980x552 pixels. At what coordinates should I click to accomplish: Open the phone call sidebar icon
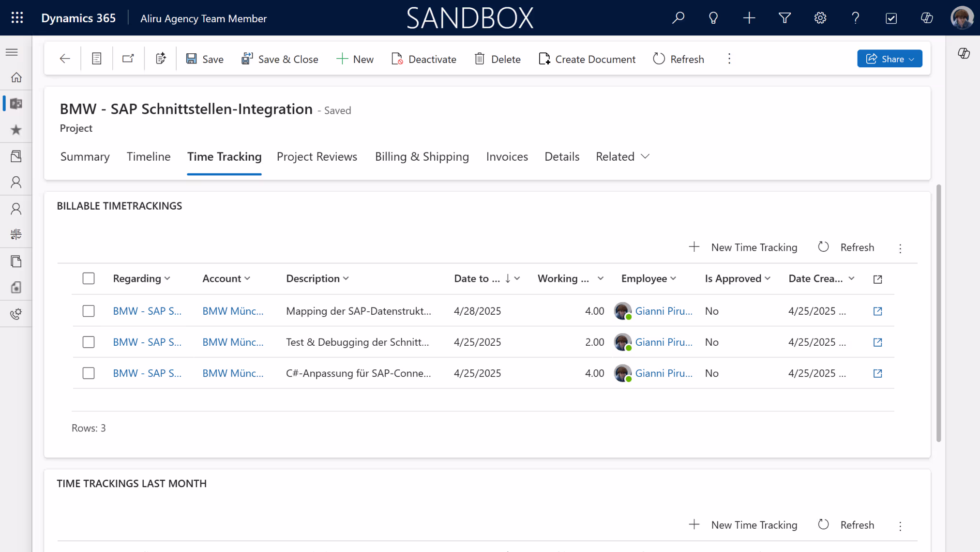point(16,314)
